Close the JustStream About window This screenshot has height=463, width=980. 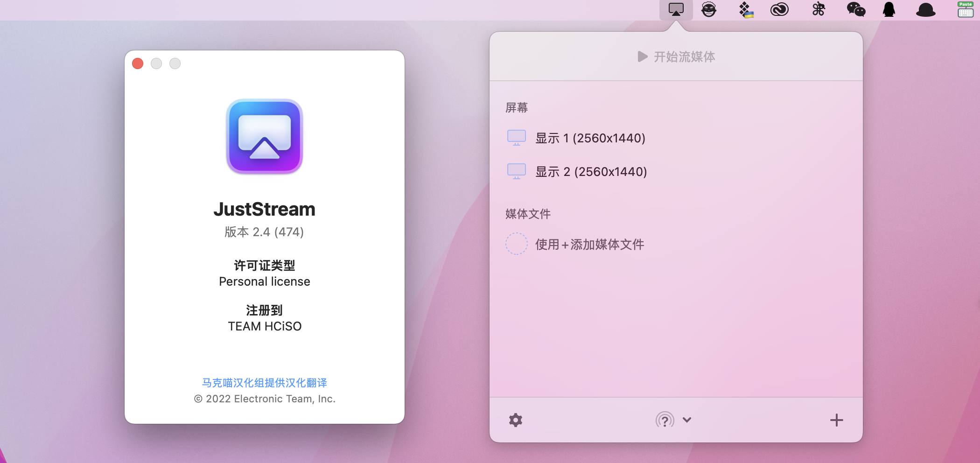(x=138, y=63)
